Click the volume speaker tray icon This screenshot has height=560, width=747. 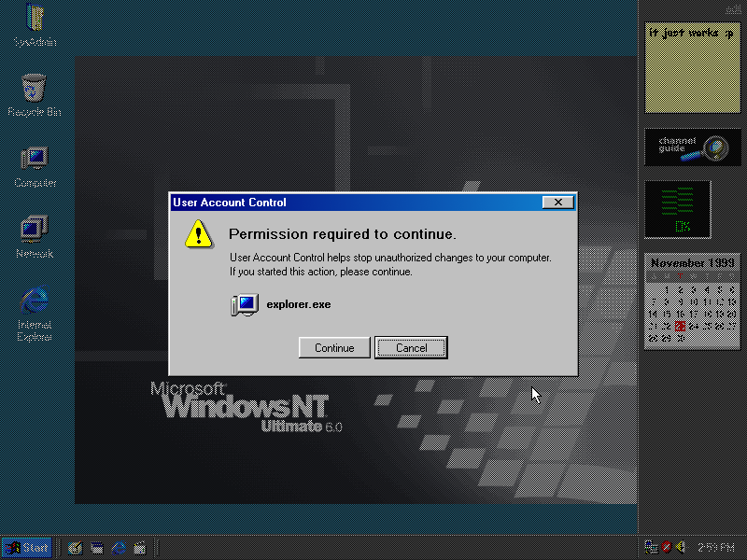click(x=681, y=547)
